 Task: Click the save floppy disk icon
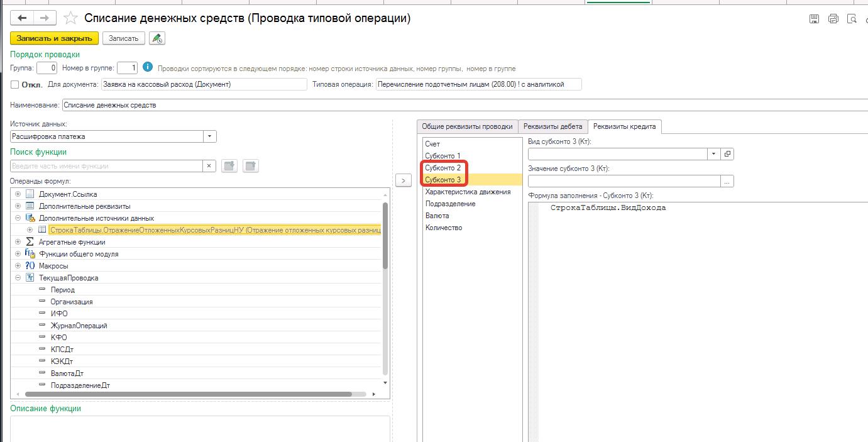tap(814, 19)
